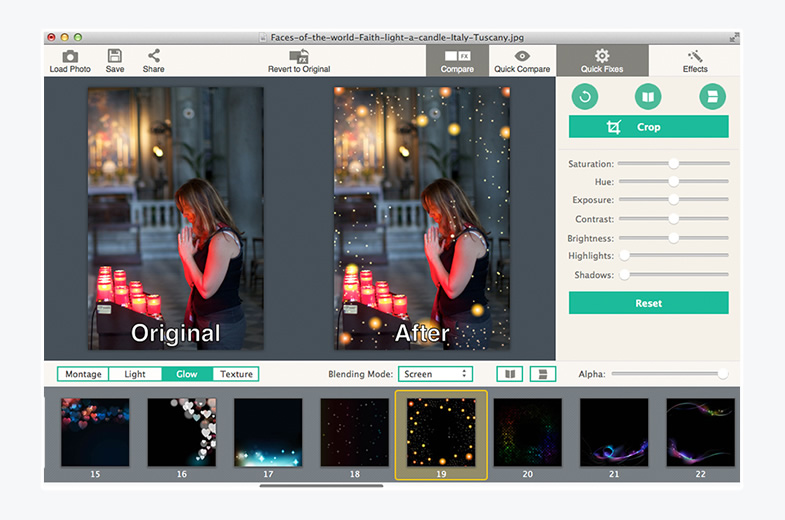Flip effect overlay horizontally beside Blending Mode
785x520 pixels.
coord(510,374)
